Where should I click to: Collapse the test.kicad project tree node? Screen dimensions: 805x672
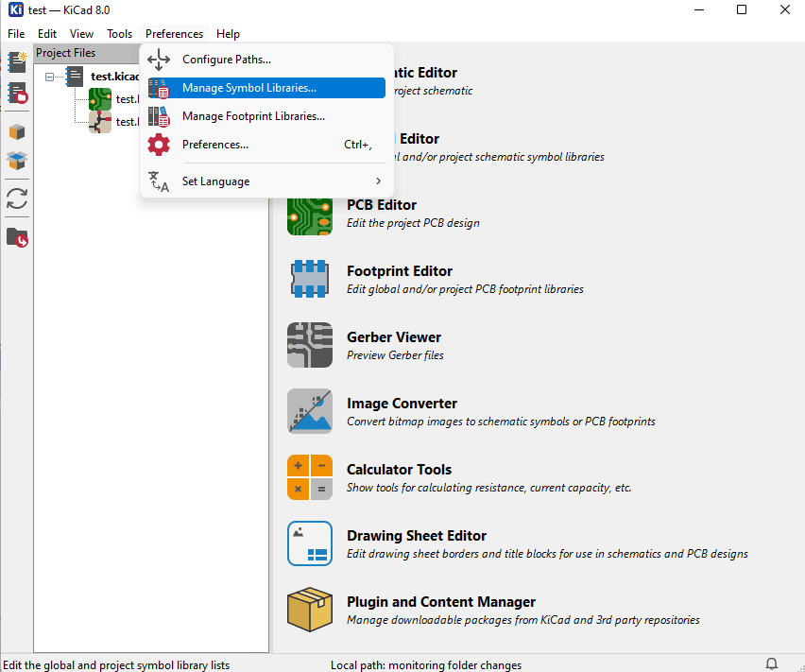[x=49, y=77]
